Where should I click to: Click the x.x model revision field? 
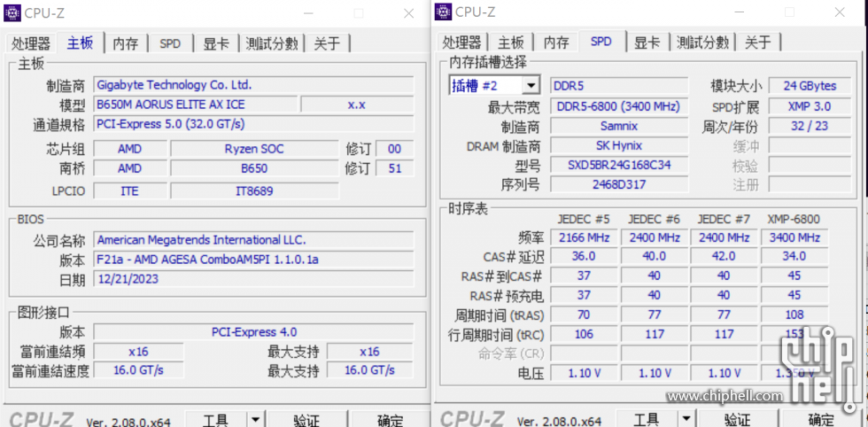tap(356, 105)
